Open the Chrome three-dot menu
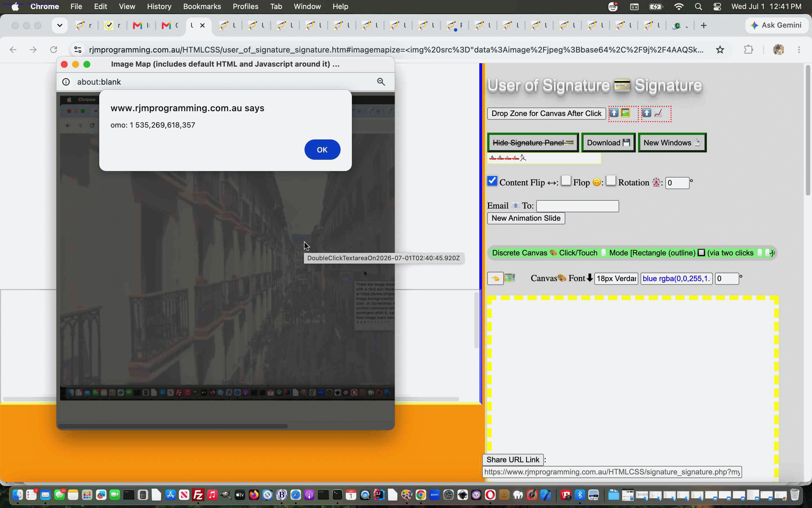Screen dimensions: 812x508 pos(799,50)
